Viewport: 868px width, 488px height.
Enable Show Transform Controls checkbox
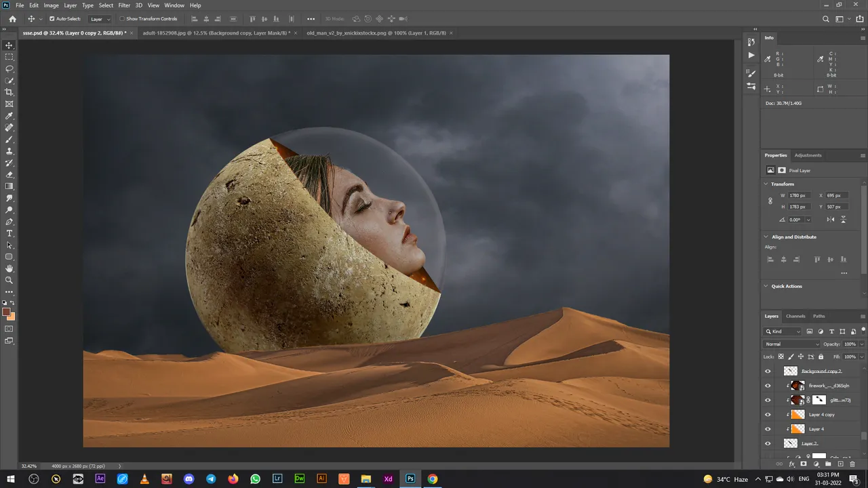(x=122, y=19)
